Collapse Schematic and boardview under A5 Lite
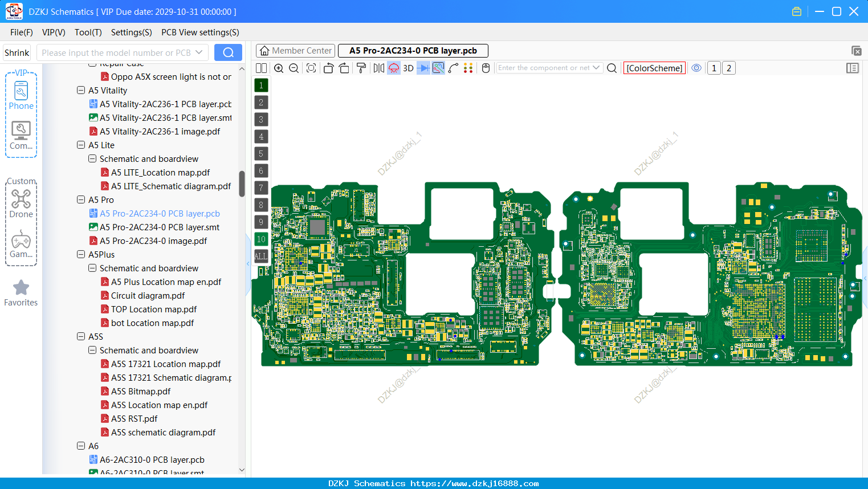Image resolution: width=868 pixels, height=489 pixels. coord(92,158)
